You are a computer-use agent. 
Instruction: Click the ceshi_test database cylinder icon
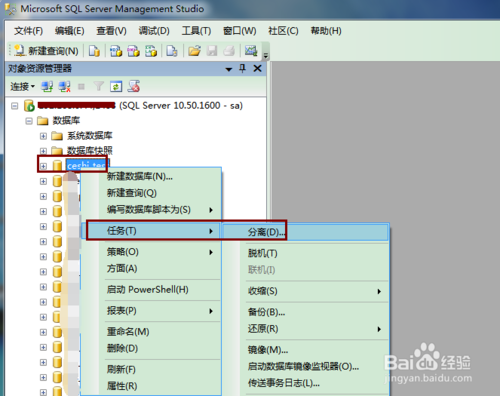[57, 166]
